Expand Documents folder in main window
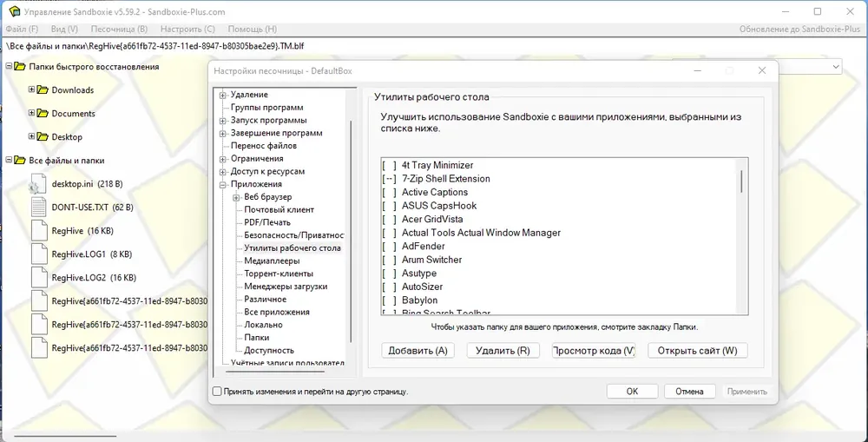868x442 pixels. click(31, 113)
